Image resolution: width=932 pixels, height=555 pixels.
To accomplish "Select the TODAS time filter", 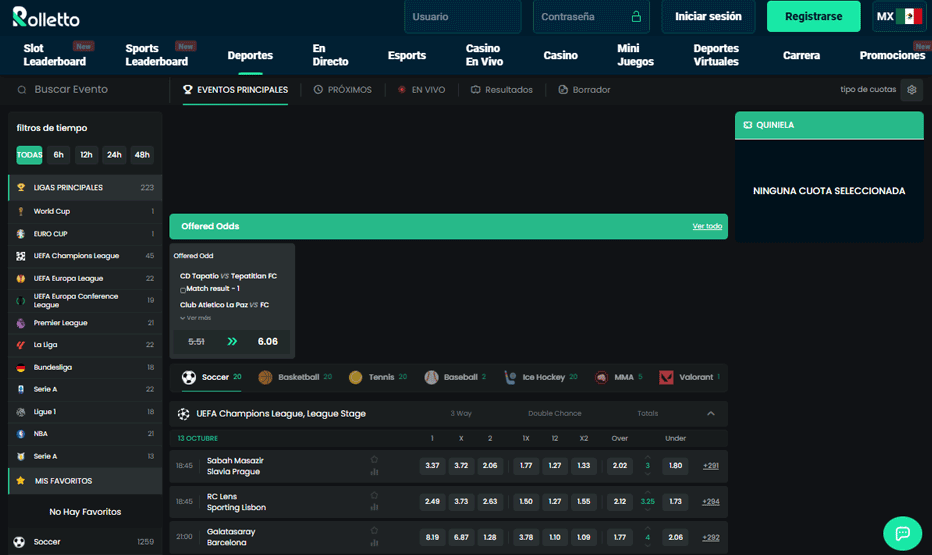I will [29, 155].
